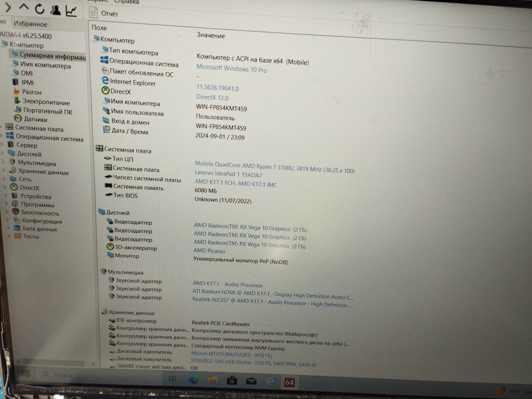This screenshot has width=532, height=399.
Task: Click the Дата / Время clock icon
Action: coord(107,129)
